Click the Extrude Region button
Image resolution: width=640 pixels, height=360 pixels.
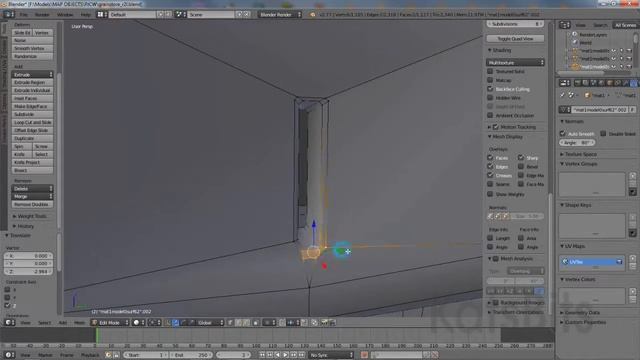click(x=32, y=82)
